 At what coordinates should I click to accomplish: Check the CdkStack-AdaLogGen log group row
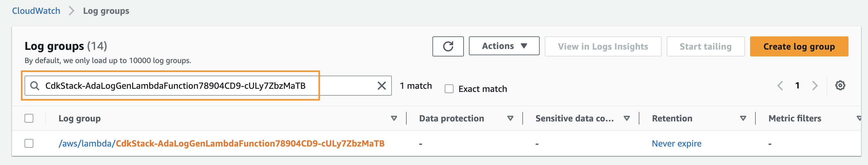(29, 143)
